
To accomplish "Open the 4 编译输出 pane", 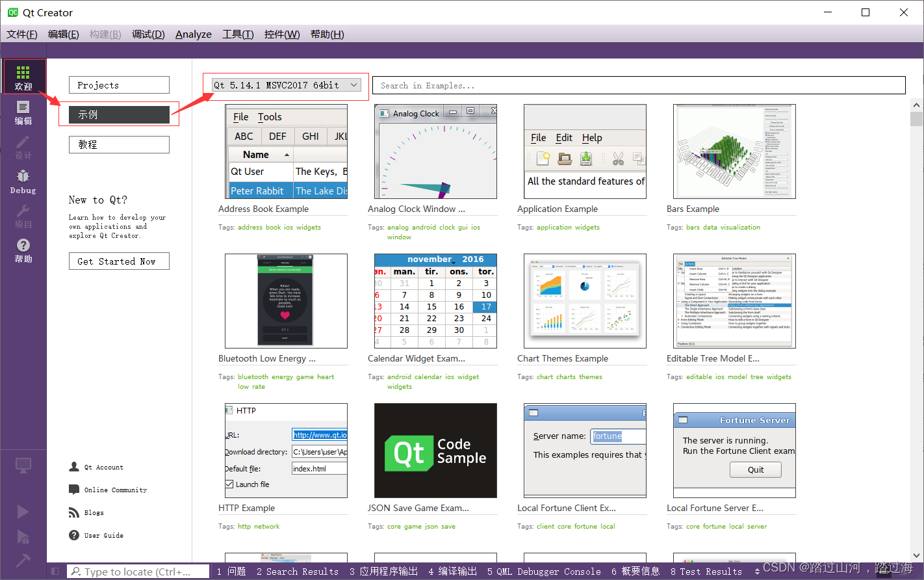I will coord(453,572).
